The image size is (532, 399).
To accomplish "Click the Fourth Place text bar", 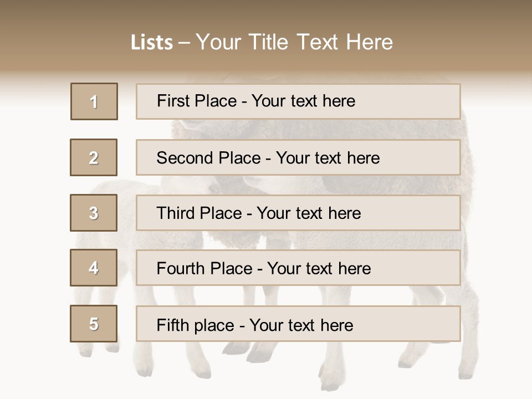I will (298, 268).
